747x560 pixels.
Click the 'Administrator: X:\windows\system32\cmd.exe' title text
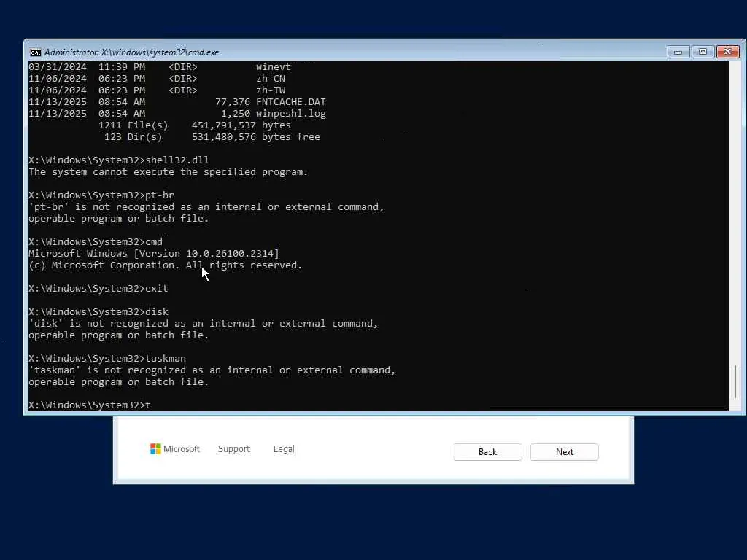131,52
